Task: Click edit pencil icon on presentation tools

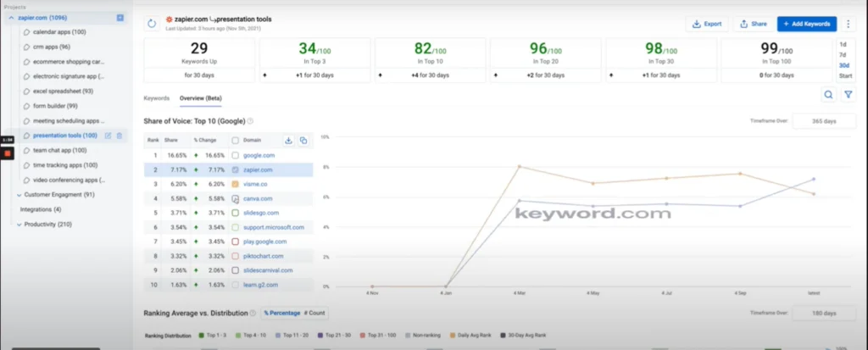Action: point(108,136)
